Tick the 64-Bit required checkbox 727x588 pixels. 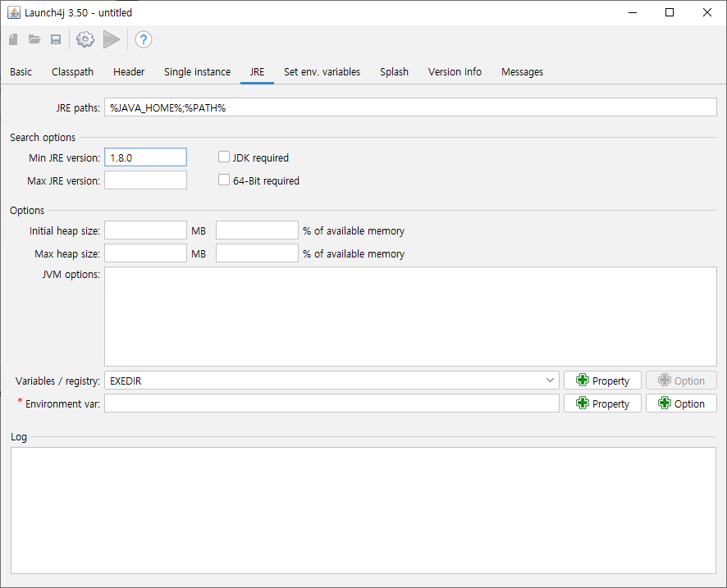click(x=224, y=180)
